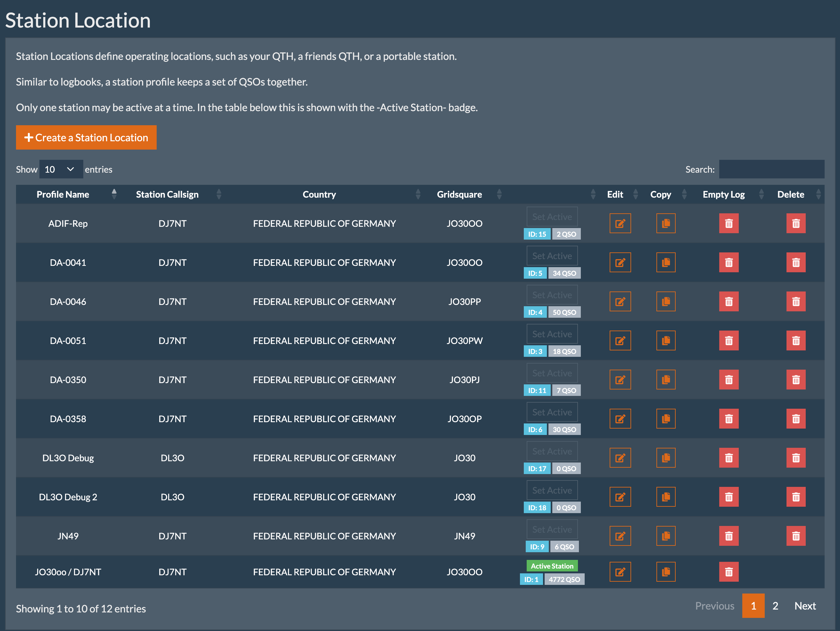
Task: Set ADIF-Rep as active station
Action: 552,217
